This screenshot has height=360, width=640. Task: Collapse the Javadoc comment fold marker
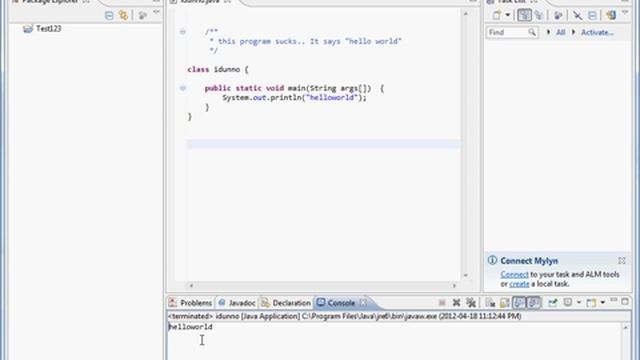pyautogui.click(x=183, y=31)
